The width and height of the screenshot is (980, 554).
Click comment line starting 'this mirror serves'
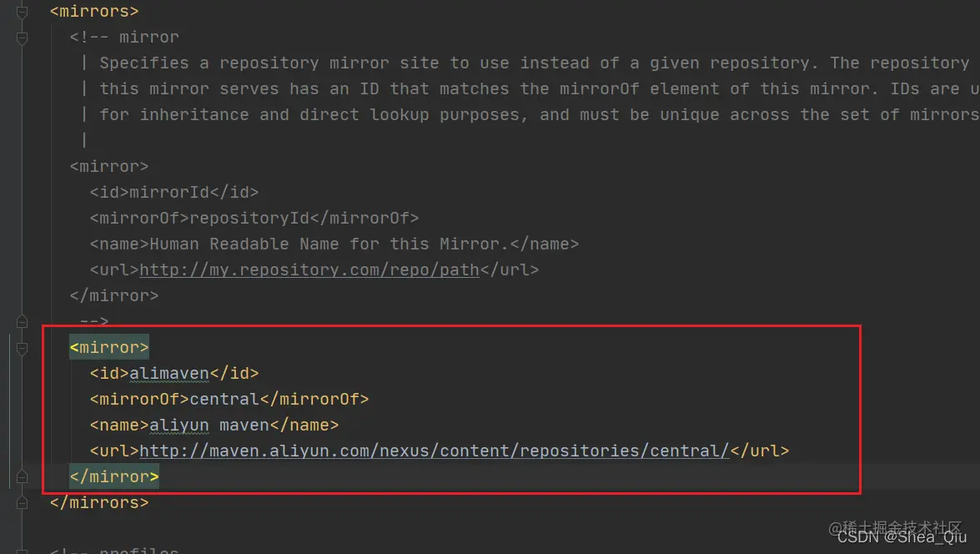540,88
